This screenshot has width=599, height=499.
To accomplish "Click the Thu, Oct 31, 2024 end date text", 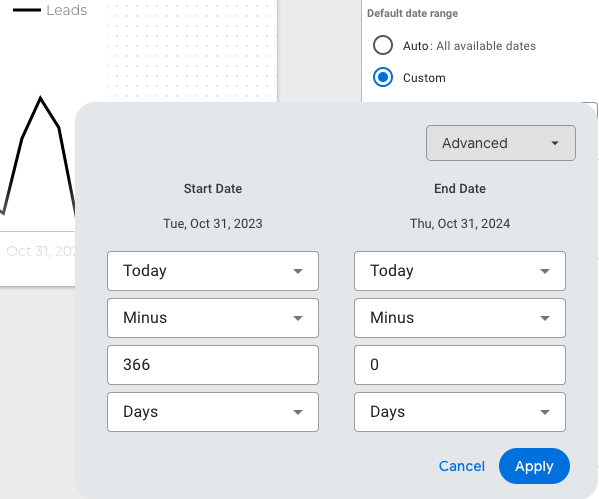I will point(460,224).
